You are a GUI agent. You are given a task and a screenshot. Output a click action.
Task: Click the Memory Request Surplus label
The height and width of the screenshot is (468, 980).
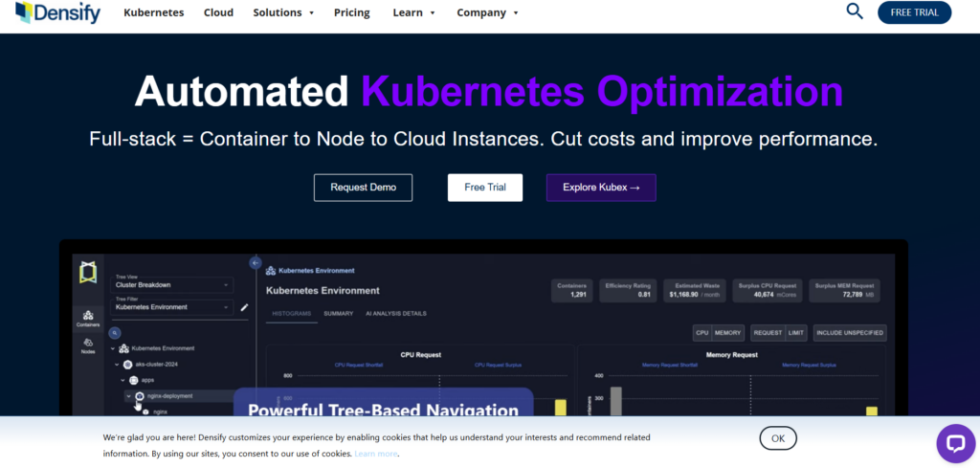(x=810, y=365)
